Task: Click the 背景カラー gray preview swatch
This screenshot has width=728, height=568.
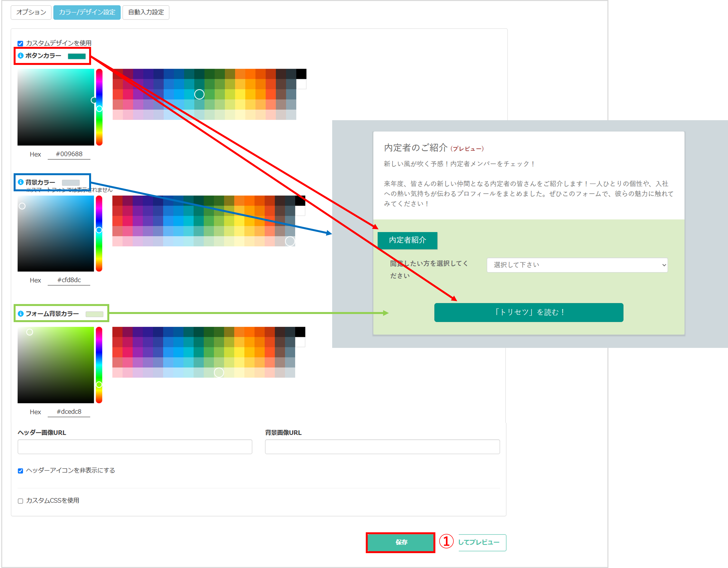Action: pyautogui.click(x=71, y=182)
